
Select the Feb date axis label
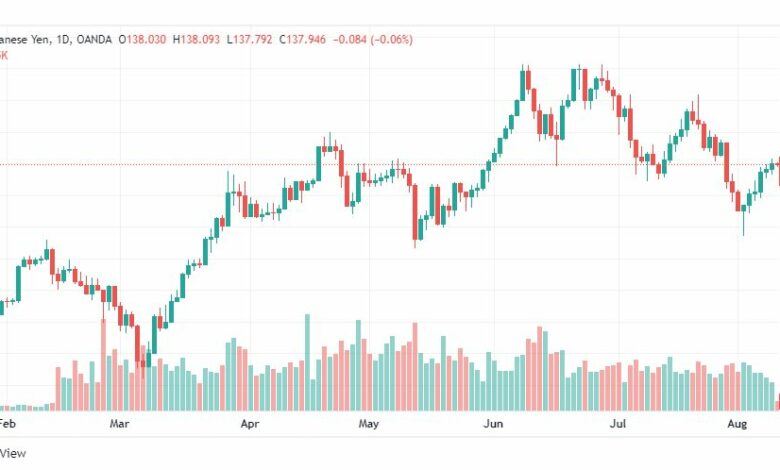pos(7,424)
